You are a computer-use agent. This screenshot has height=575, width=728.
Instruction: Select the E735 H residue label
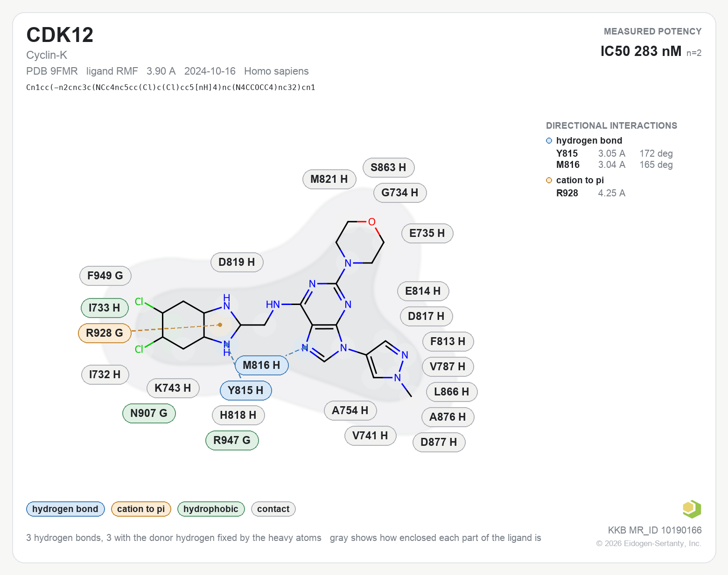click(427, 233)
